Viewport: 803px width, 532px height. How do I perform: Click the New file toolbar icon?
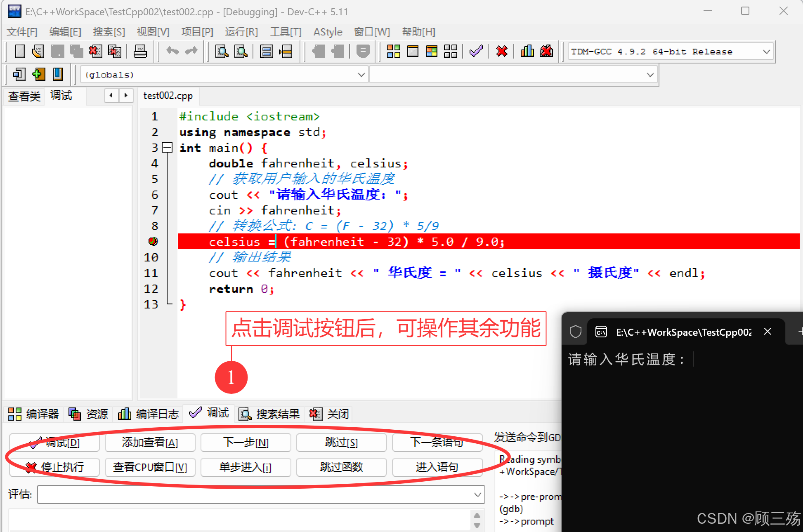tap(19, 52)
